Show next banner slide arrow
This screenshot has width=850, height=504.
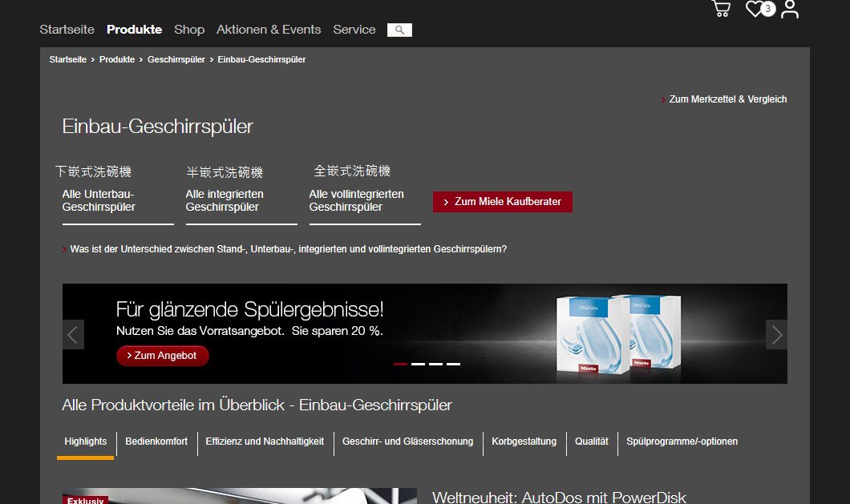[x=776, y=335]
